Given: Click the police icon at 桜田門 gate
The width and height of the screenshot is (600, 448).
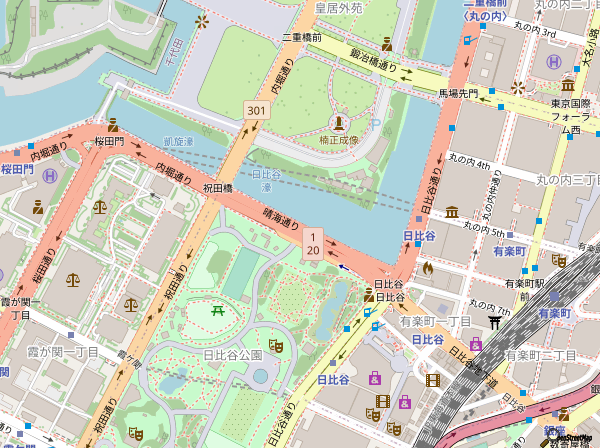Looking at the screenshot, I should click(x=113, y=125).
